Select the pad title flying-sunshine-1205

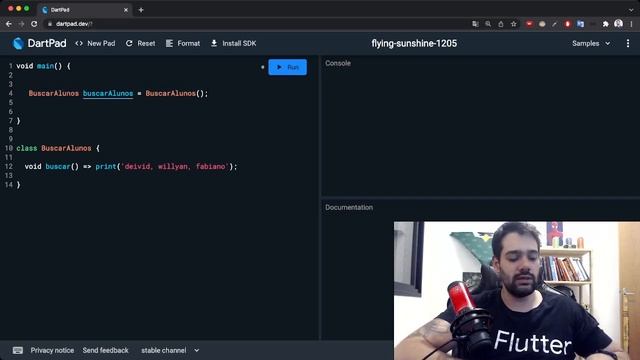[414, 43]
